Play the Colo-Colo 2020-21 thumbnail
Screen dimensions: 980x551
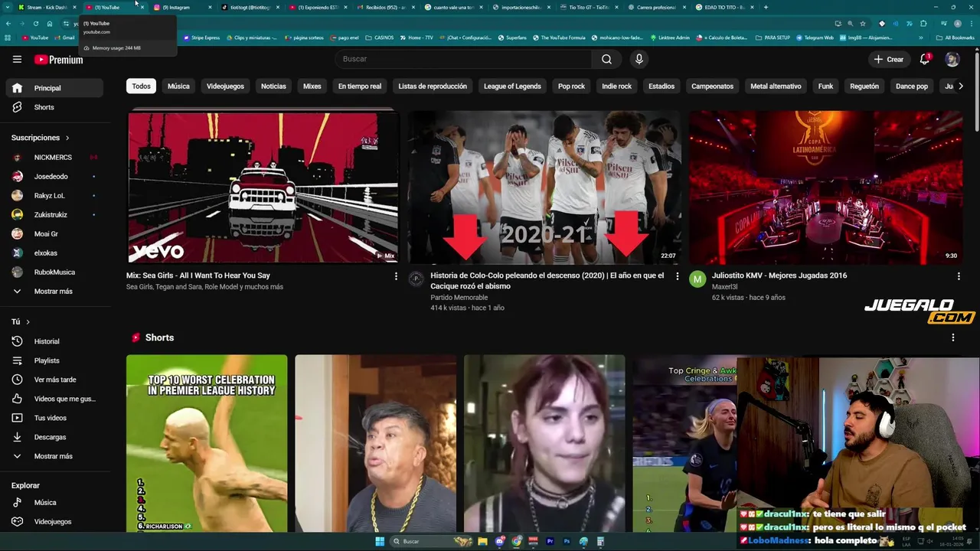click(x=544, y=187)
